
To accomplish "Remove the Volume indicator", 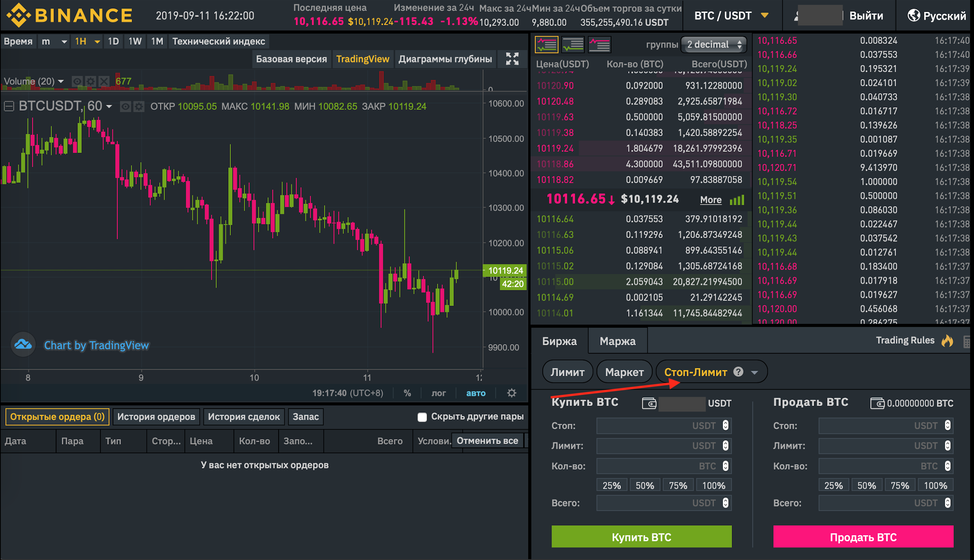I will (104, 81).
